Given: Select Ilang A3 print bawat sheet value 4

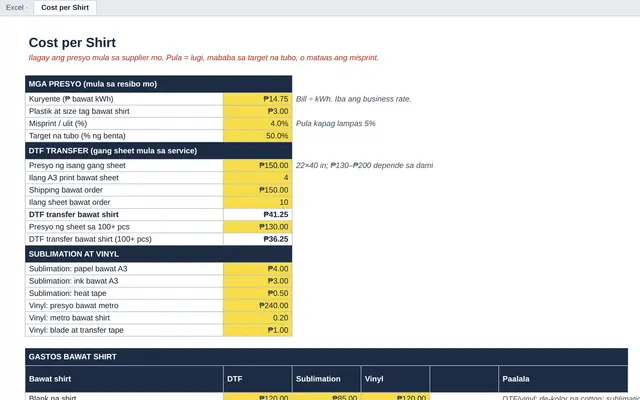Looking at the screenshot, I should pyautogui.click(x=258, y=178).
